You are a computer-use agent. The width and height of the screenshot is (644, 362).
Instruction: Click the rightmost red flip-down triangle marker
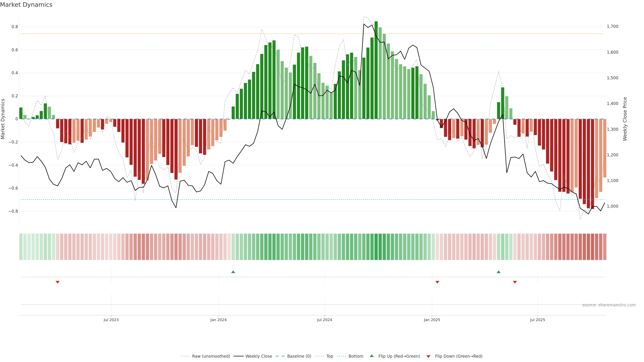click(515, 282)
